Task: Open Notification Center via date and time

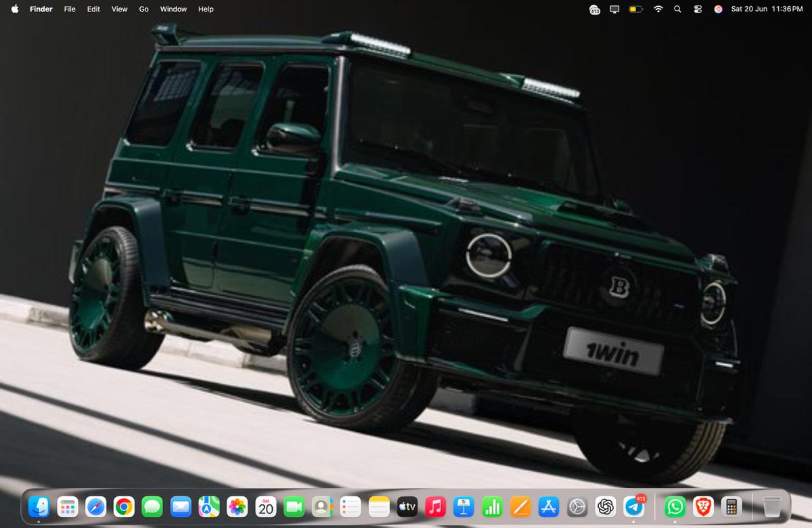Action: (767, 9)
